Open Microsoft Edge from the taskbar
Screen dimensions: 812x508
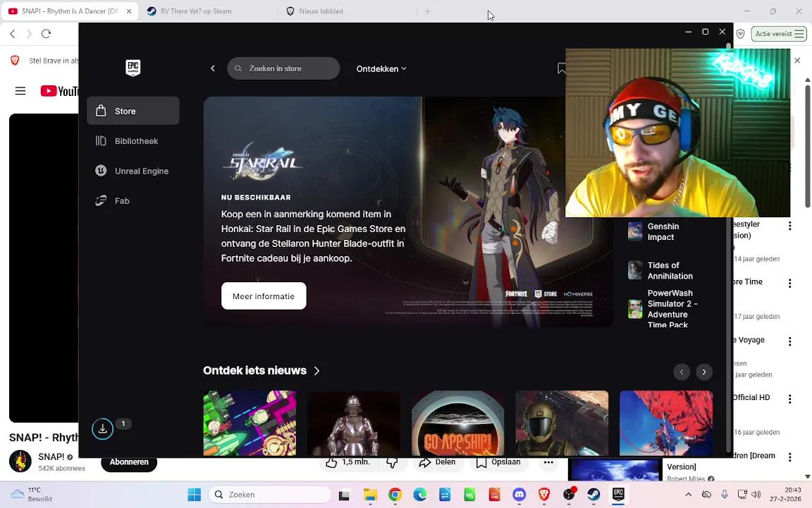(x=420, y=495)
